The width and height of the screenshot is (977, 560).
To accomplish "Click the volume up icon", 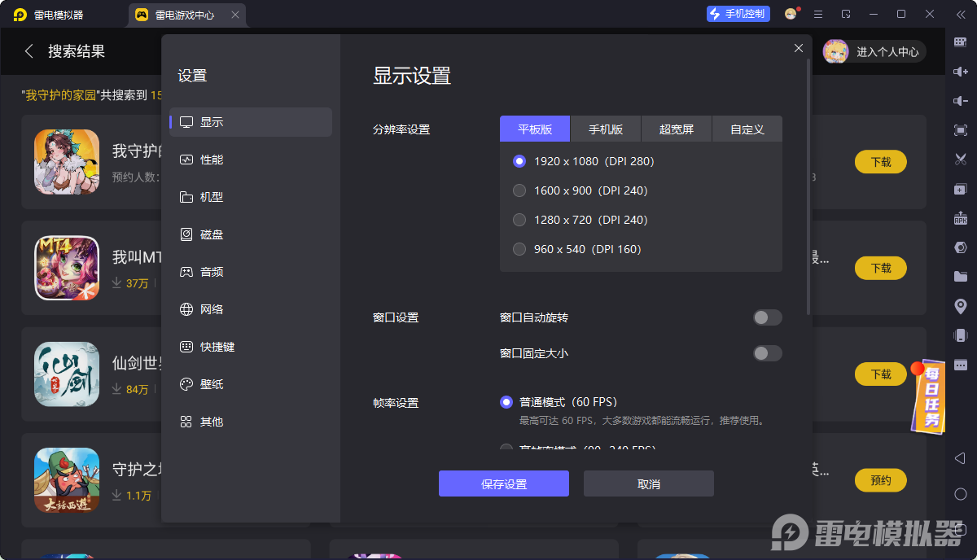I will [961, 72].
